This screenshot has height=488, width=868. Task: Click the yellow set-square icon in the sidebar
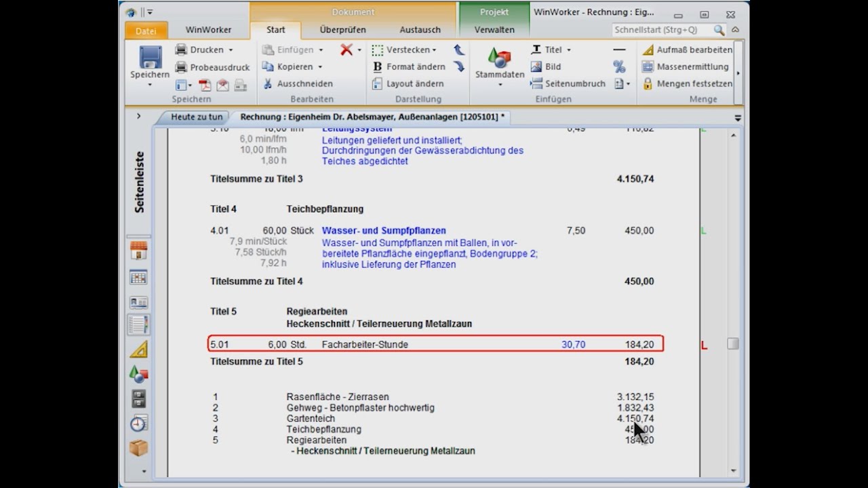(x=138, y=350)
